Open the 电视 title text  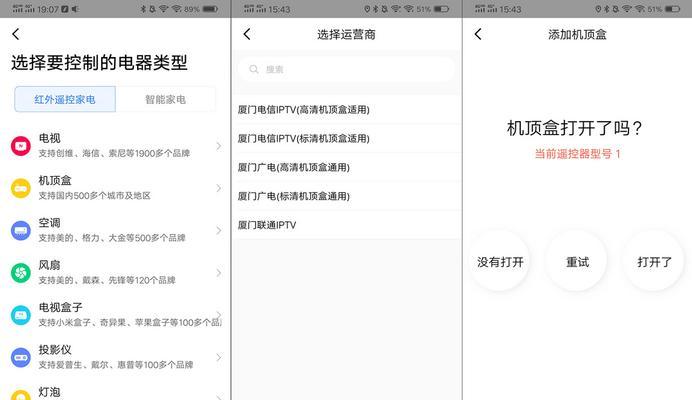49,138
